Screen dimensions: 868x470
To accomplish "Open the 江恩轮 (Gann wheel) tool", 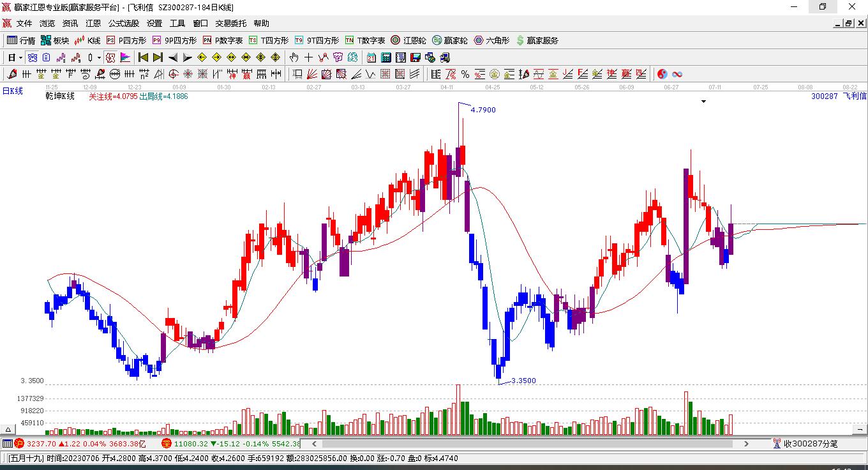I will (x=408, y=40).
